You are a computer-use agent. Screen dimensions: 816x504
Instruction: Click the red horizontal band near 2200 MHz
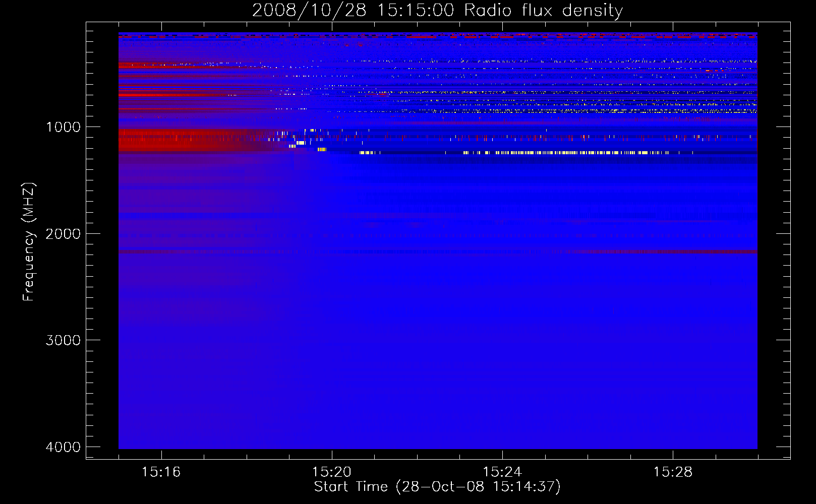[438, 251]
